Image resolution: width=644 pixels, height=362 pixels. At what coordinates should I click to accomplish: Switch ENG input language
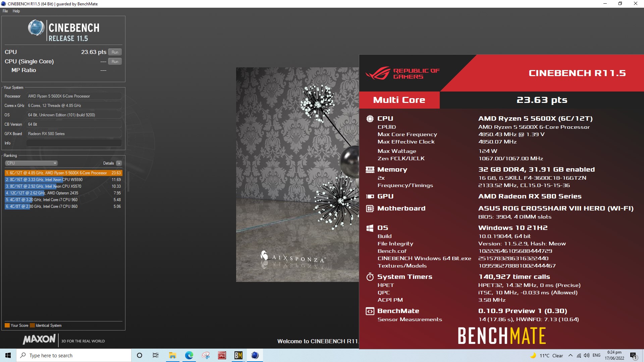(x=596, y=355)
